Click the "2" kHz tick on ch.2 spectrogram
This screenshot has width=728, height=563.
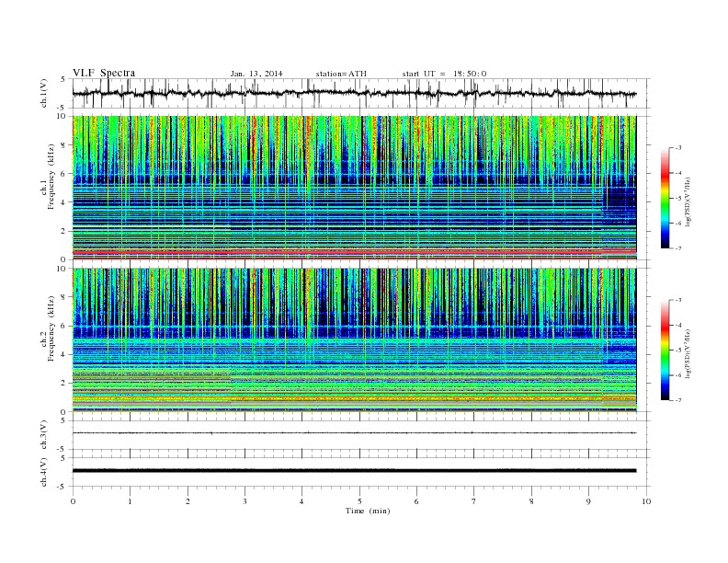pos(64,384)
